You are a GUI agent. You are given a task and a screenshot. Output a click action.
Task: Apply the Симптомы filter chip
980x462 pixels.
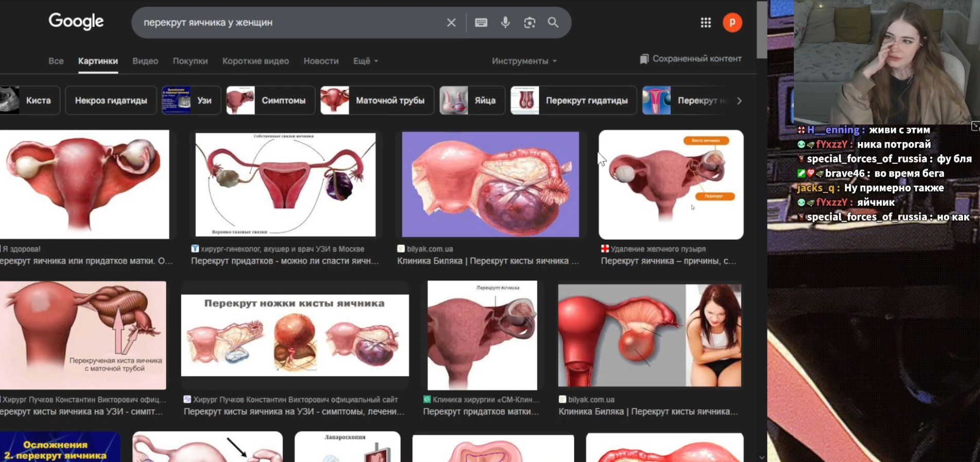point(271,100)
